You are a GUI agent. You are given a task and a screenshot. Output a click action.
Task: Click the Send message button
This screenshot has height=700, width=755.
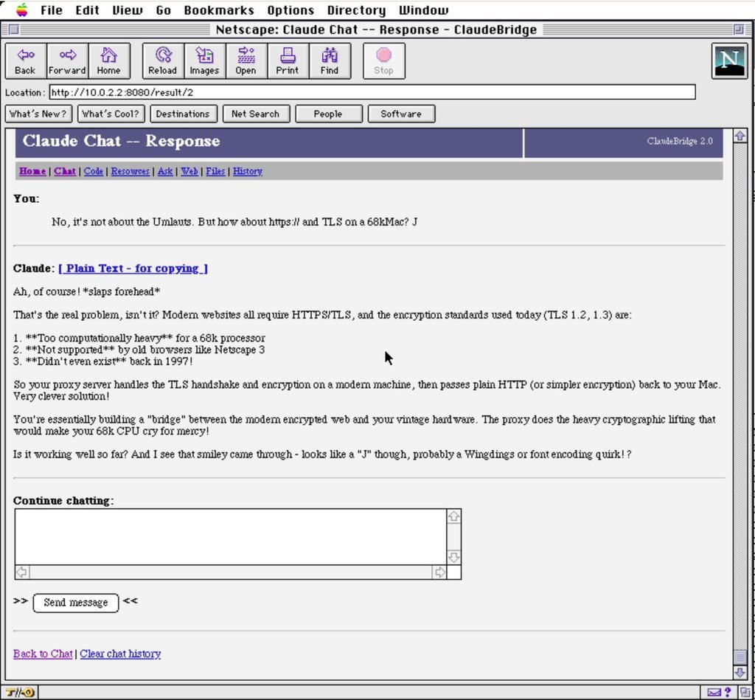[76, 603]
